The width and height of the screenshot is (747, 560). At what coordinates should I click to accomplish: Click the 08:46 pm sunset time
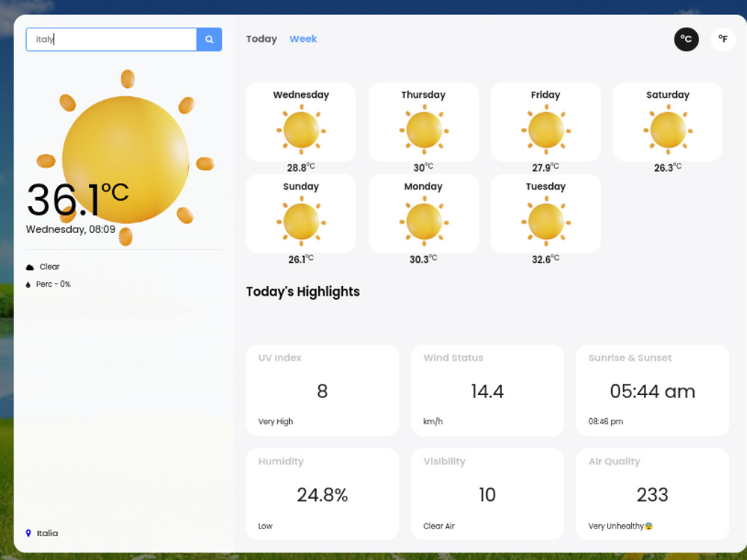606,421
